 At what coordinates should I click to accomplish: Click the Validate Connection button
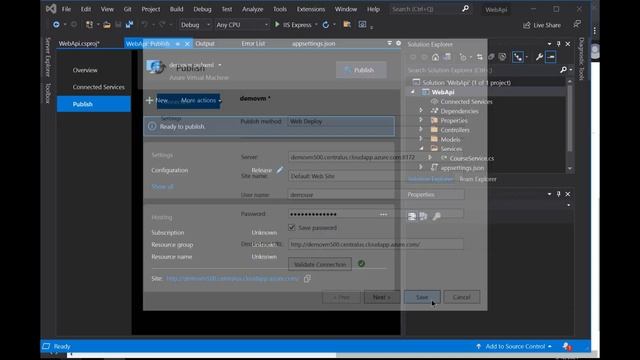click(320, 264)
